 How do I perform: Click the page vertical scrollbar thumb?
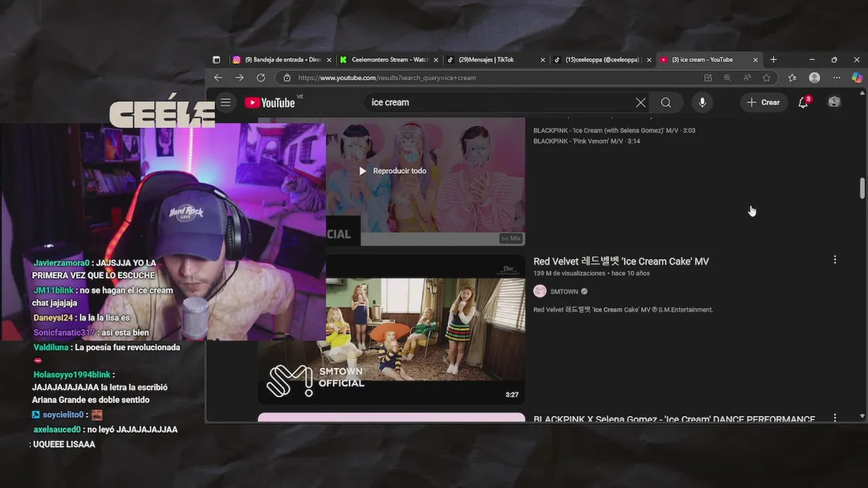click(863, 188)
